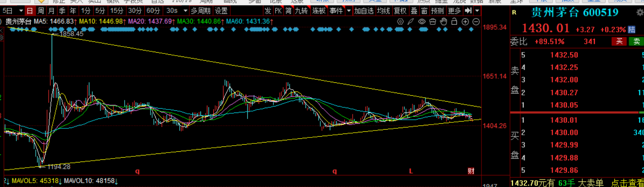Select the 30分 period
This screenshot has width=644, height=187.
(135, 11)
